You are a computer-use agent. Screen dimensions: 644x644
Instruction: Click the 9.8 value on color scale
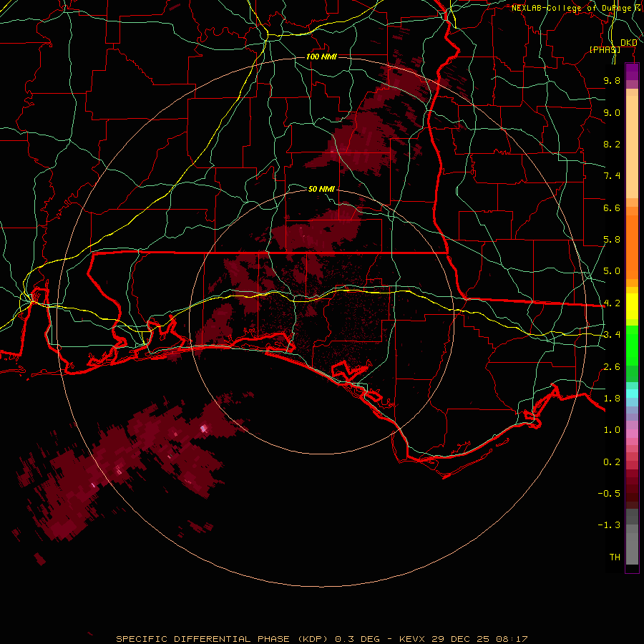612,80
